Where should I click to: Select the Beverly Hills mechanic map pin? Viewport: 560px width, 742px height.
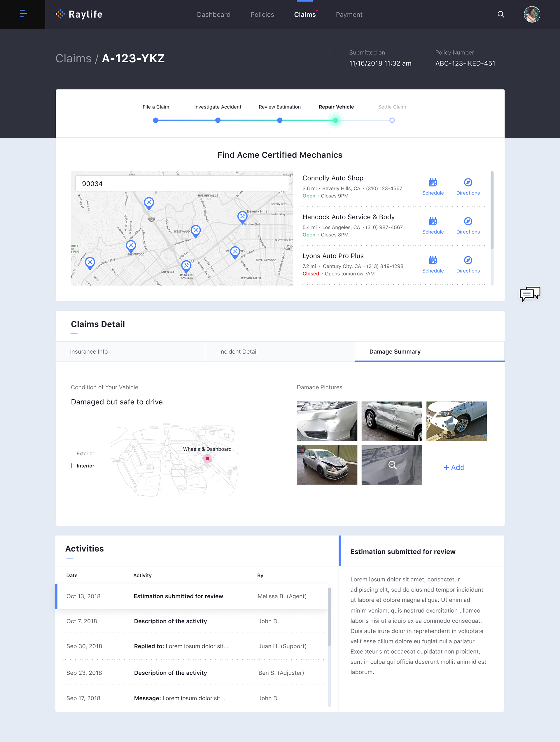pos(242,217)
